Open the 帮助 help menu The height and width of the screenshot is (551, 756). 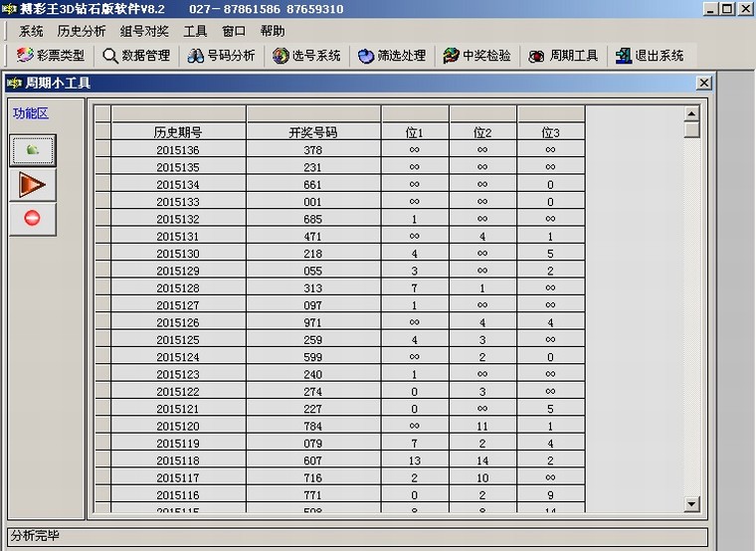272,31
